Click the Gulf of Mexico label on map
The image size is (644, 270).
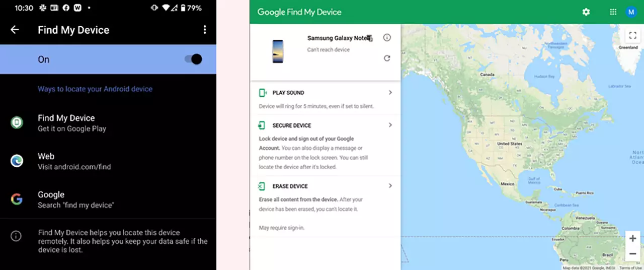(x=534, y=180)
